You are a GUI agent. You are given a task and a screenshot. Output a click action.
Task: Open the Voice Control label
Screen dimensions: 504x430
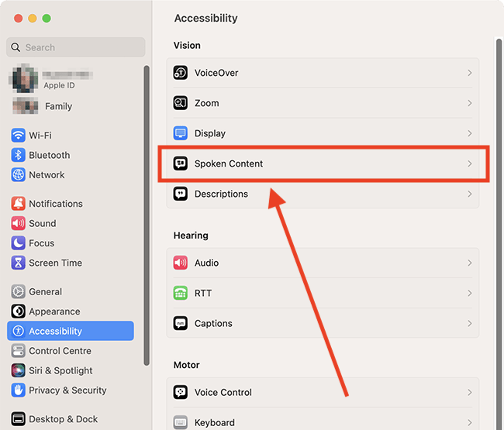(x=223, y=392)
